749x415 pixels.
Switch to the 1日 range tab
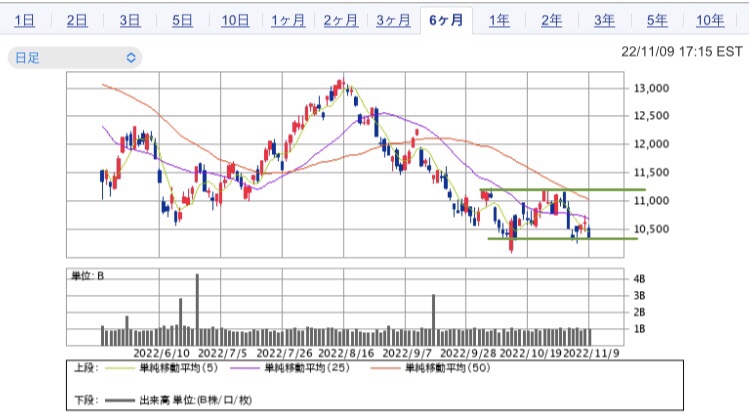click(24, 21)
